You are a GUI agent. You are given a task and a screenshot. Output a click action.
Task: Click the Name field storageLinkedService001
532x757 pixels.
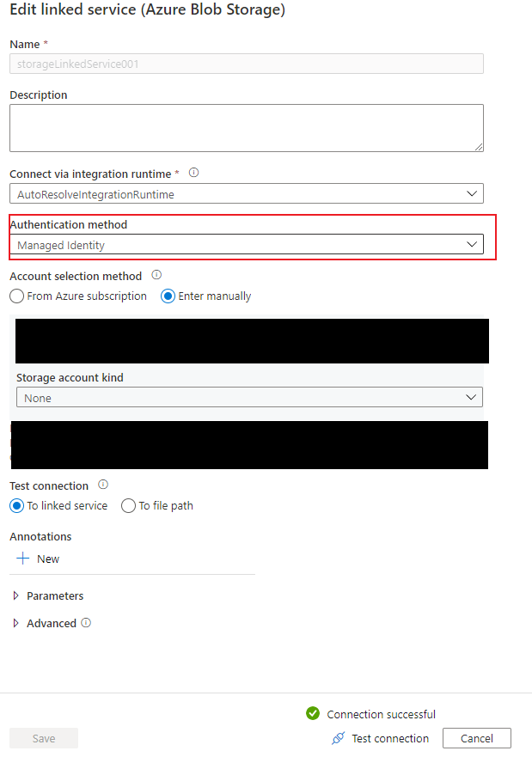click(247, 64)
